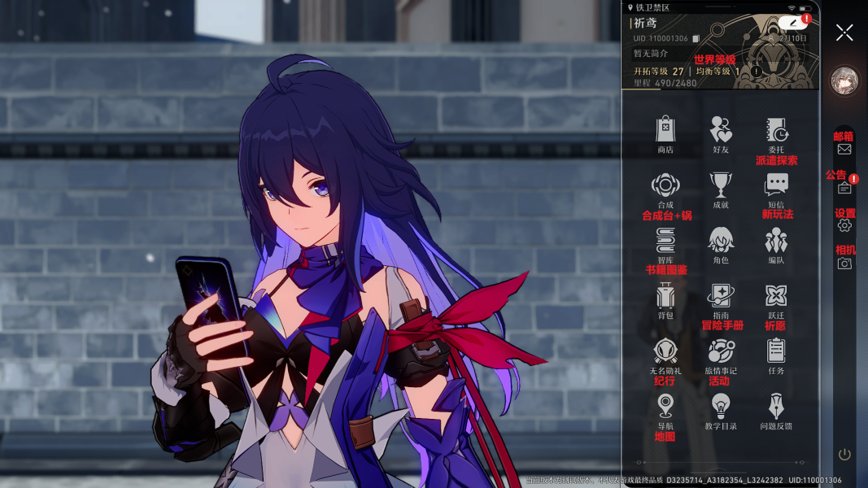The image size is (868, 488).
Task: Click the player name 祈鸢
Action: (645, 24)
